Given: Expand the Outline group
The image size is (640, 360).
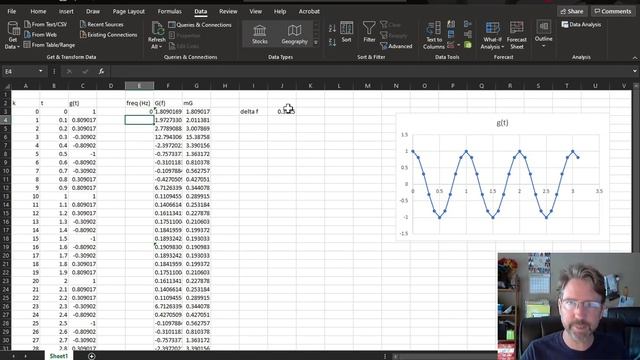Looking at the screenshot, I should (x=543, y=34).
